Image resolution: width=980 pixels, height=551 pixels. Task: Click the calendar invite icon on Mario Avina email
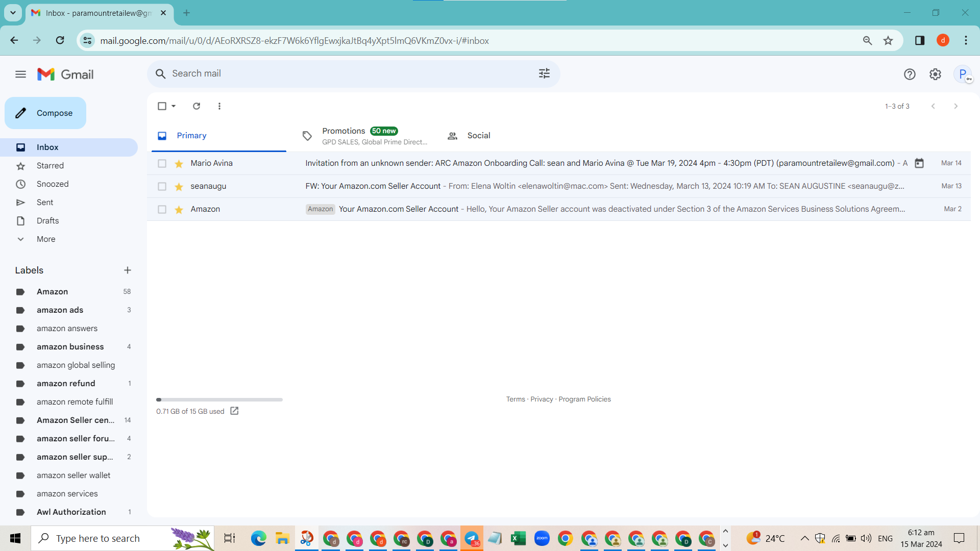point(919,163)
